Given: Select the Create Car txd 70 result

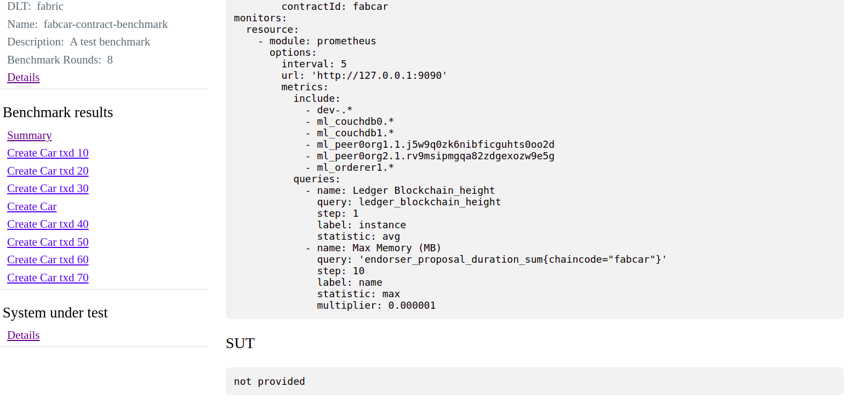Looking at the screenshot, I should [x=48, y=278].
